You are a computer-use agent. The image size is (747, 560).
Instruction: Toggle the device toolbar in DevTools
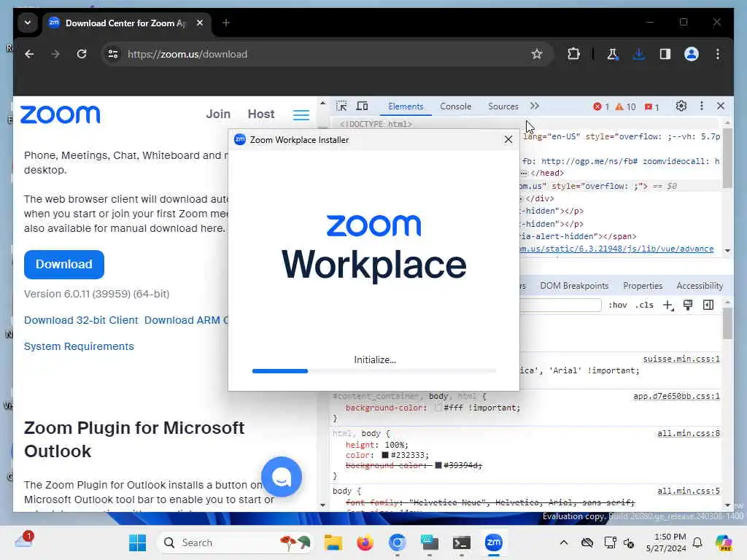pyautogui.click(x=362, y=106)
